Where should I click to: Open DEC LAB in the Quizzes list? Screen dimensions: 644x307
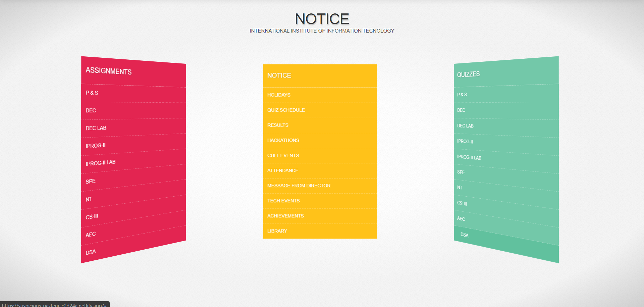pyautogui.click(x=506, y=128)
